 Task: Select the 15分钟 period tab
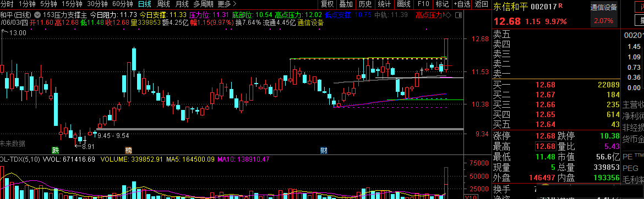pyautogui.click(x=72, y=4)
